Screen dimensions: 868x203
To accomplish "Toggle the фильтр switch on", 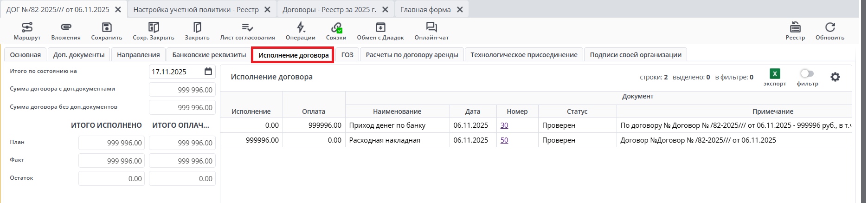I will 807,73.
